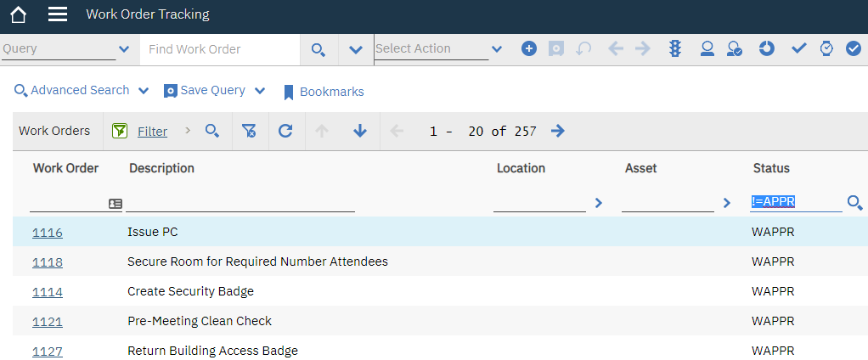Toggle the table Filter link
Viewport: 868px width, 360px height.
[152, 132]
